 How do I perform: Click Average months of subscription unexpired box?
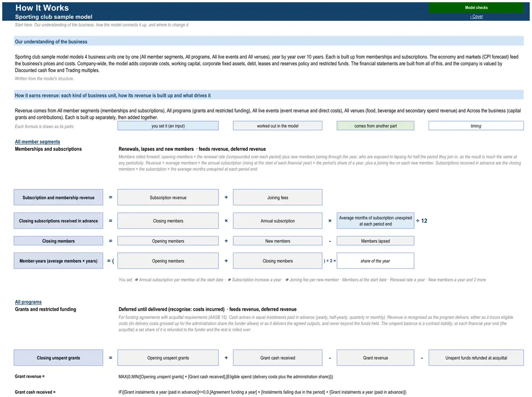(376, 221)
